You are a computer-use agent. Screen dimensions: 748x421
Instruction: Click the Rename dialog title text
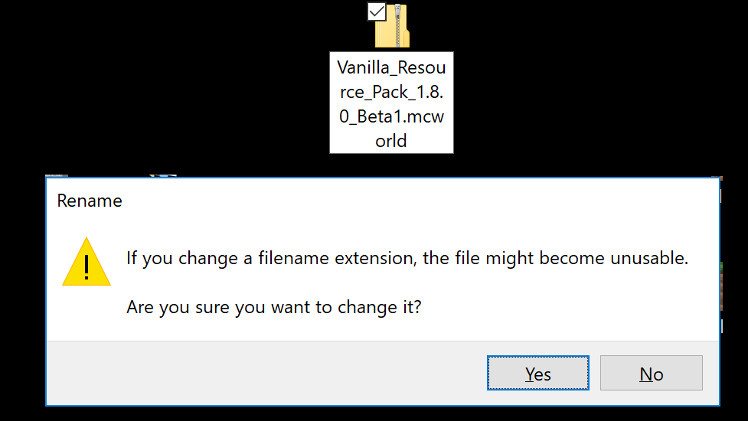pos(89,201)
